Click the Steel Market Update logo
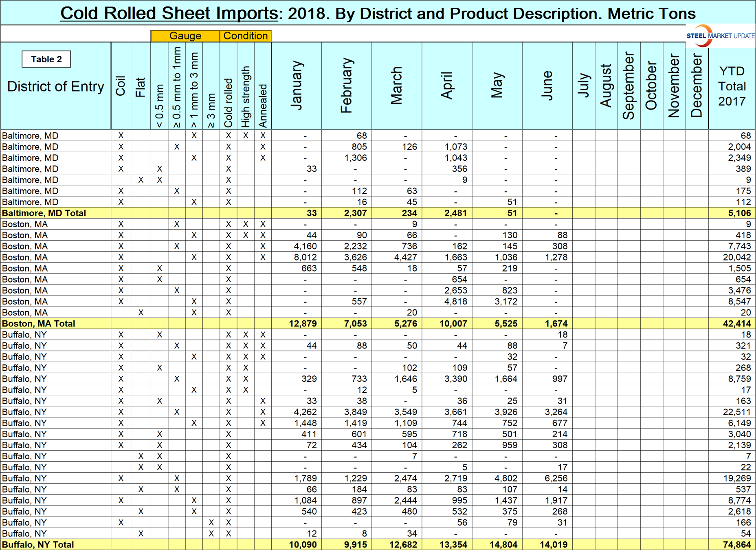The width and height of the screenshot is (756, 550). coord(720,36)
